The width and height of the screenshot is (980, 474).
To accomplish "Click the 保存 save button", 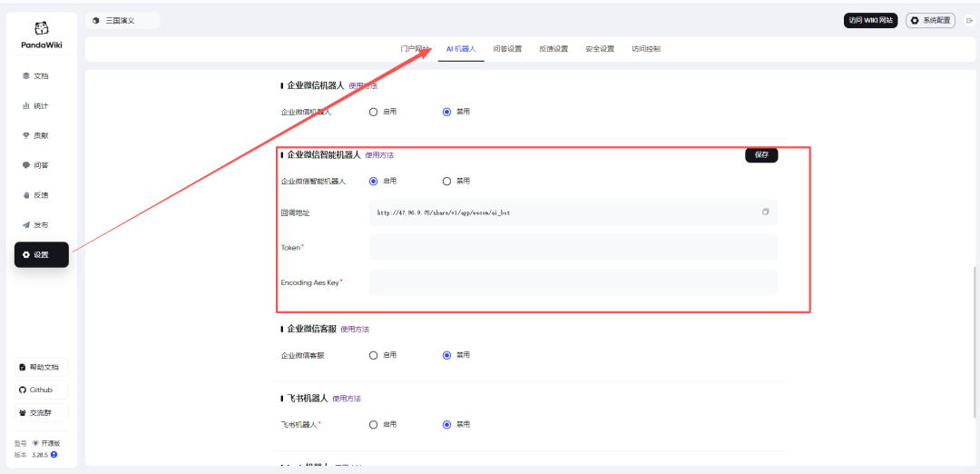I will click(761, 154).
